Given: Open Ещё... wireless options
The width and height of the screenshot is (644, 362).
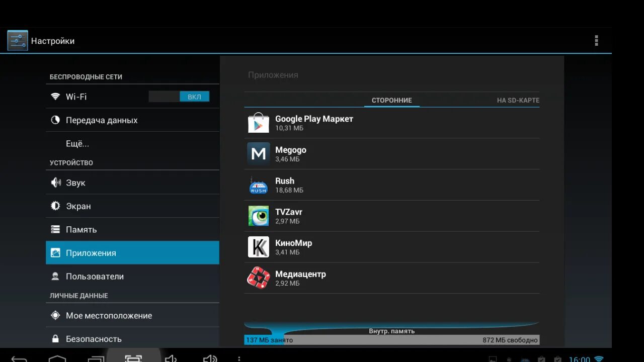Looking at the screenshot, I should tap(132, 144).
